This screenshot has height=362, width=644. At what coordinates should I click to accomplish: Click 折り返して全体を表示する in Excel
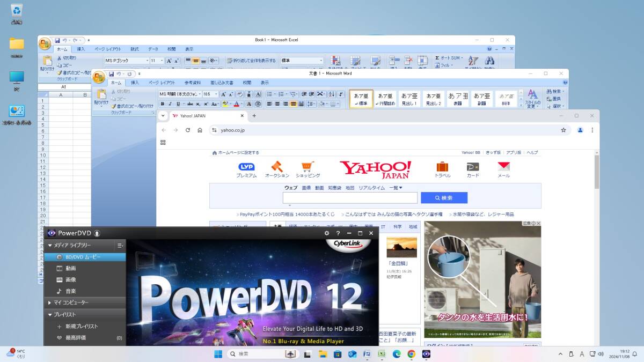pos(251,61)
